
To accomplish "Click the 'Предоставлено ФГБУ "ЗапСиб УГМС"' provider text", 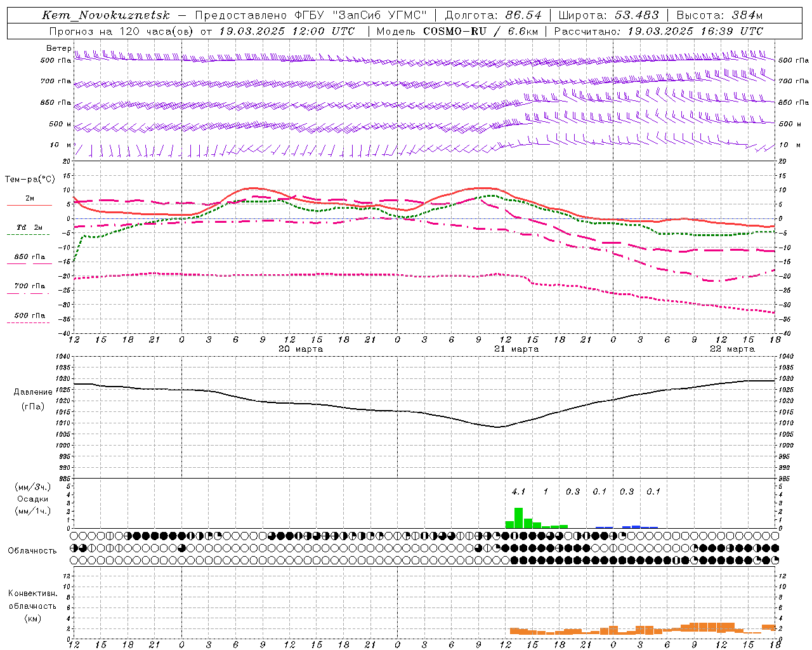I will pos(311,15).
